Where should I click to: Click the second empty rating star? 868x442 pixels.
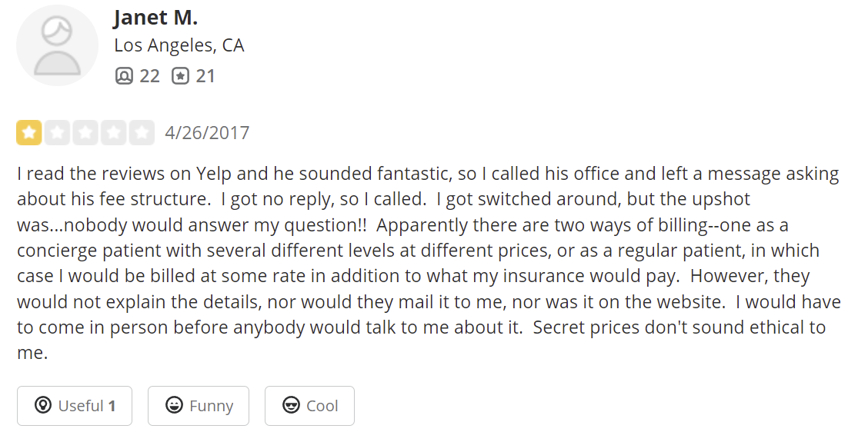click(x=57, y=132)
